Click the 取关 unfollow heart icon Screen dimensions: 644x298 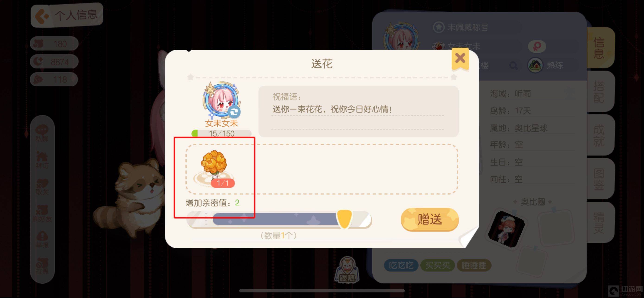point(42,187)
